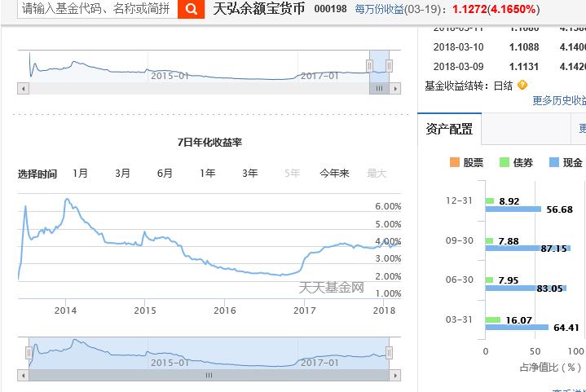This screenshot has width=586, height=392.
Task: Click the question mark help icon beside 日结
Action: 522,86
